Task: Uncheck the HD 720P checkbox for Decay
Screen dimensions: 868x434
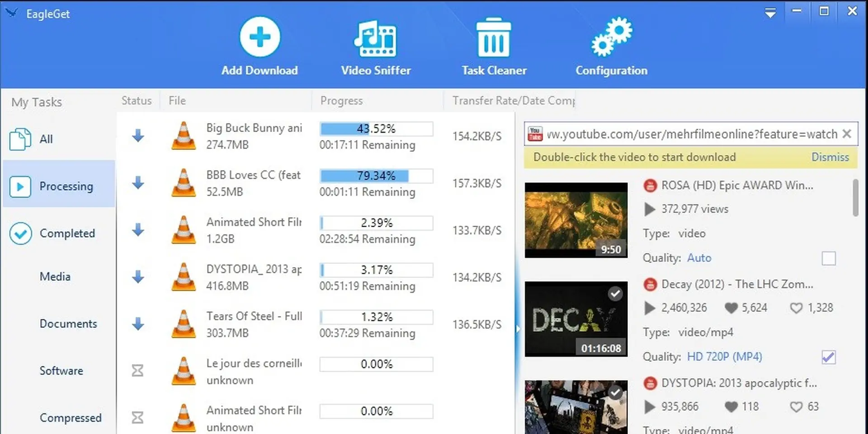Action: [828, 357]
